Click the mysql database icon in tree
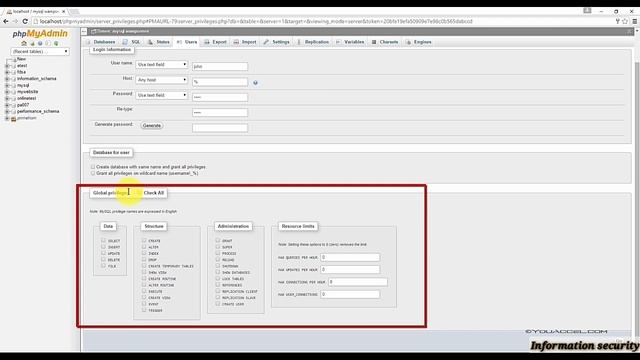640x360 pixels. point(13,86)
